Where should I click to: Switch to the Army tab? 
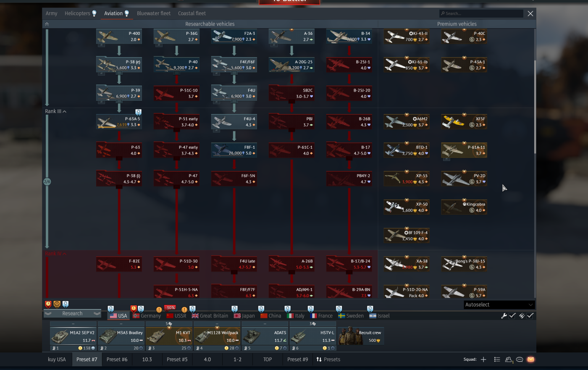point(52,13)
